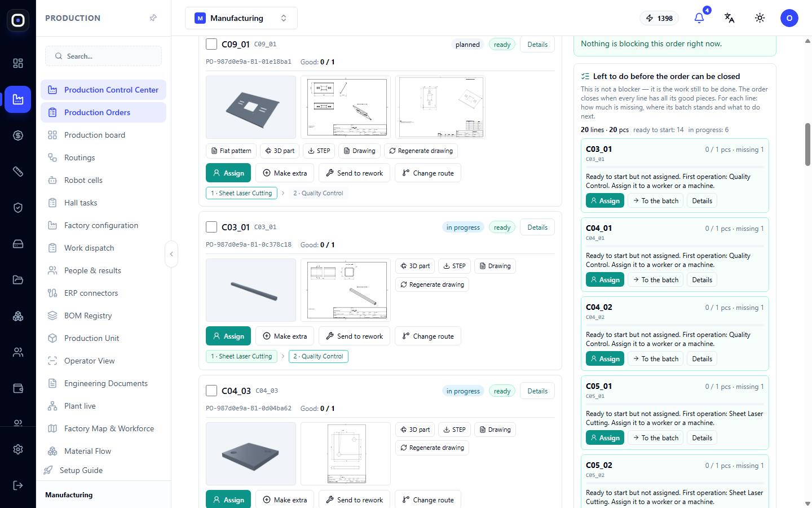Click the log out icon at rail bottom
The image size is (812, 508).
pyautogui.click(x=18, y=485)
